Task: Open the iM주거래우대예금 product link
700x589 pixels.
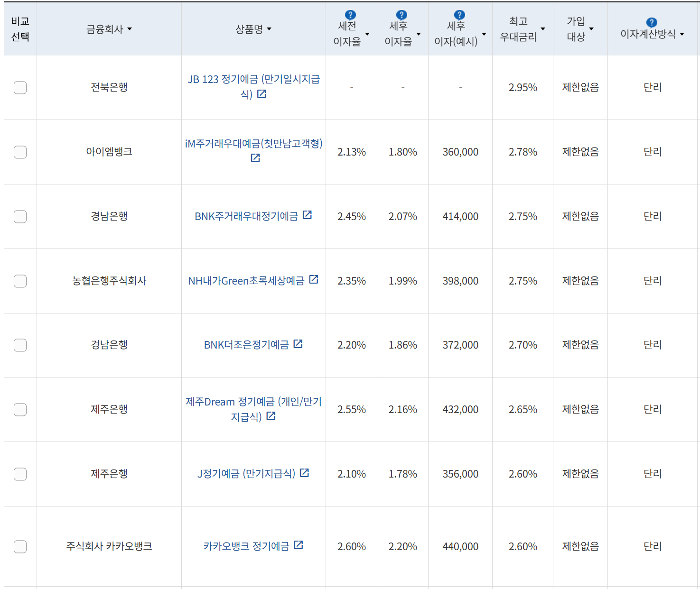Action: (x=253, y=145)
